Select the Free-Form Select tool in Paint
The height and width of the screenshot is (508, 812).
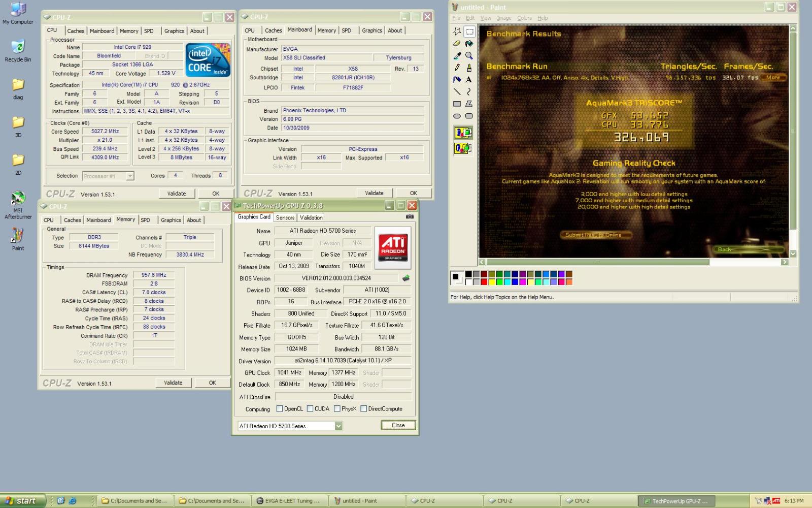457,31
